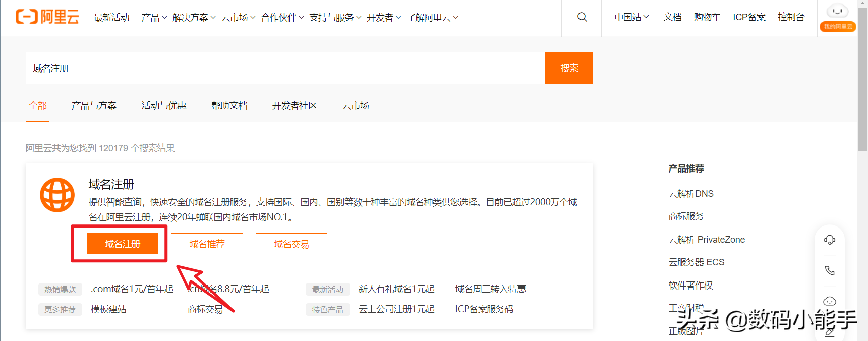Click the phone contact floating icon
The height and width of the screenshot is (341, 868).
click(830, 270)
